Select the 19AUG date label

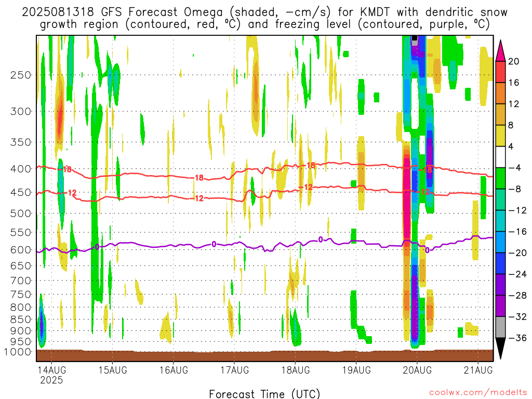(356, 370)
